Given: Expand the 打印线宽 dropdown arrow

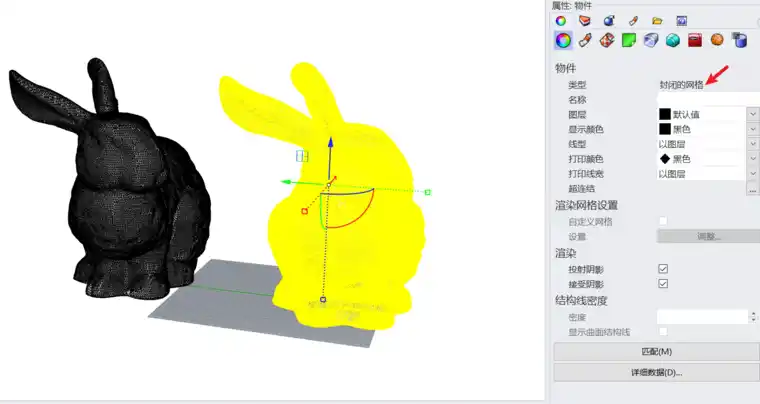Looking at the screenshot, I should pyautogui.click(x=753, y=173).
